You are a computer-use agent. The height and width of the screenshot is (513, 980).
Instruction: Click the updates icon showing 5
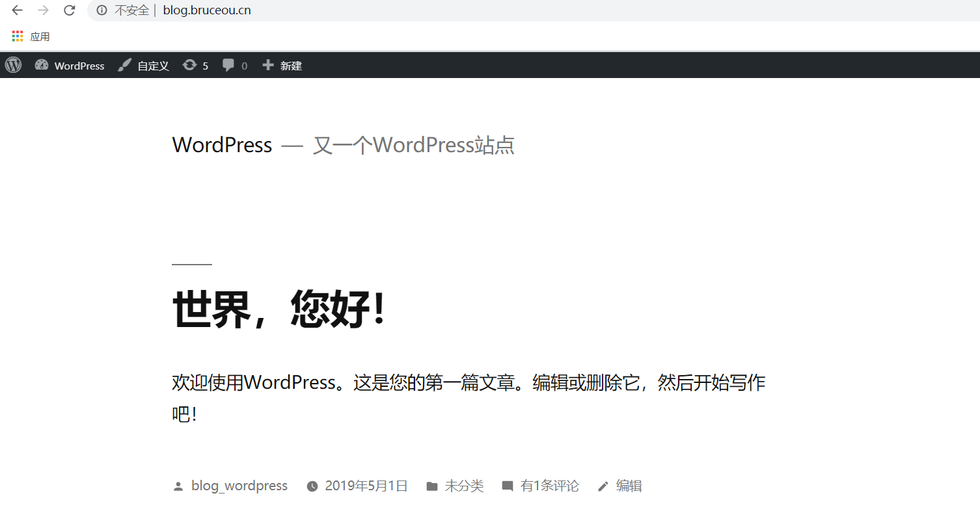pos(189,65)
